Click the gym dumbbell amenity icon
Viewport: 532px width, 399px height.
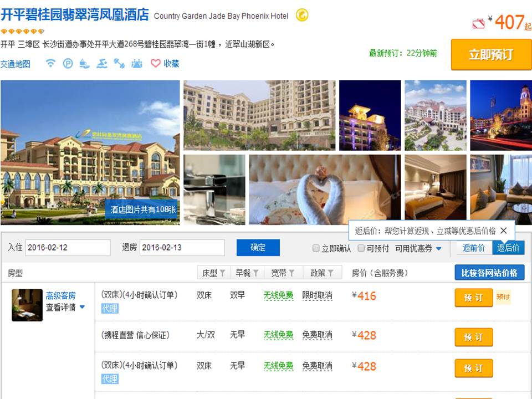coord(119,63)
